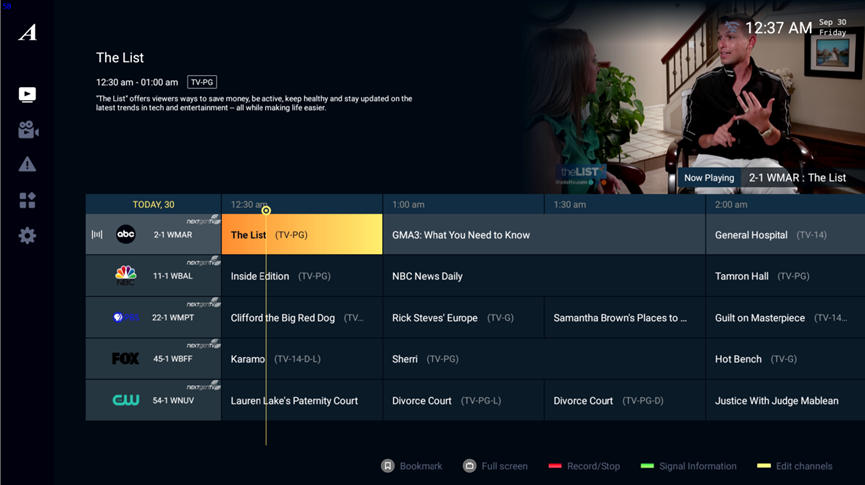This screenshot has height=485, width=865.
Task: Open the Live TV sidebar icon
Action: click(x=27, y=95)
